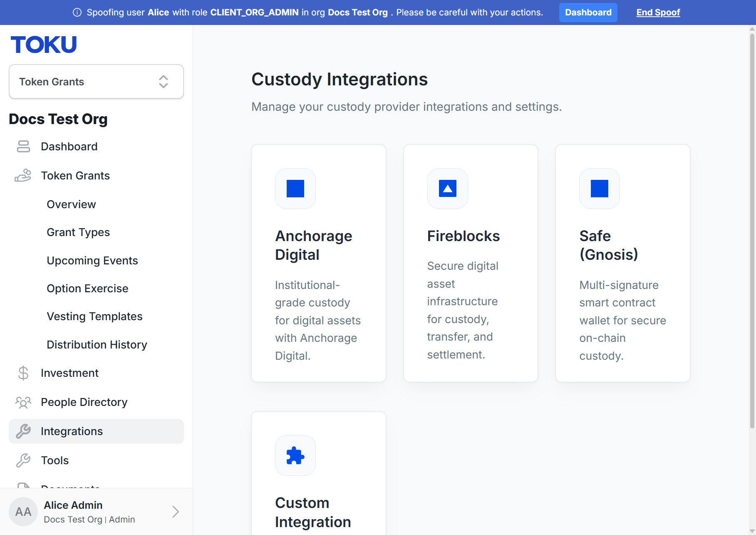Go to Distribution History in the sidebar
Image resolution: width=756 pixels, height=535 pixels.
[97, 345]
